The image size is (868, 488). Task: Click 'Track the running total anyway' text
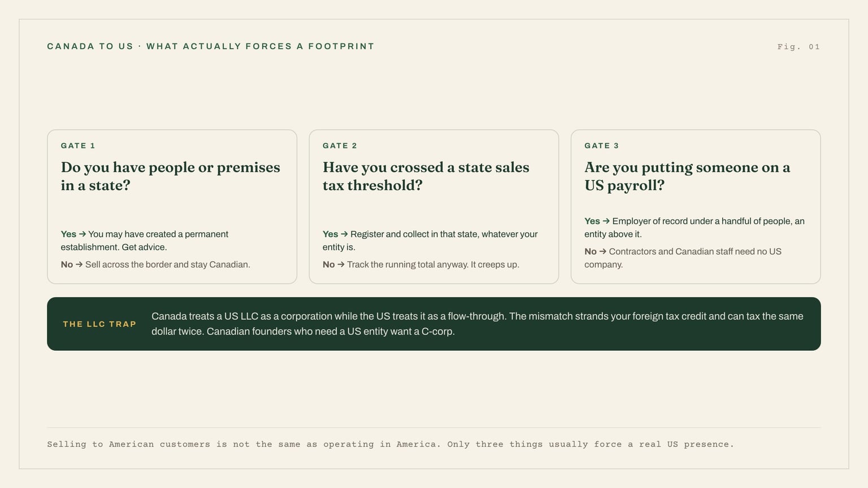point(407,264)
